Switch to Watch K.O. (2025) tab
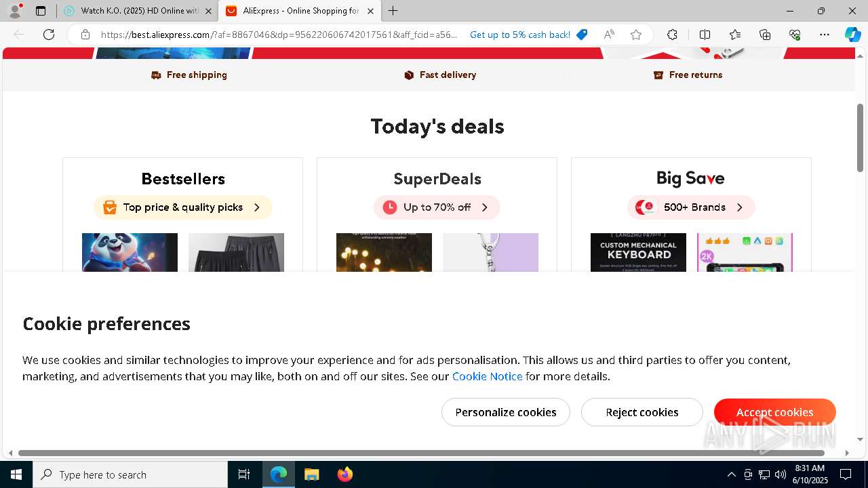The image size is (868, 488). tap(137, 11)
